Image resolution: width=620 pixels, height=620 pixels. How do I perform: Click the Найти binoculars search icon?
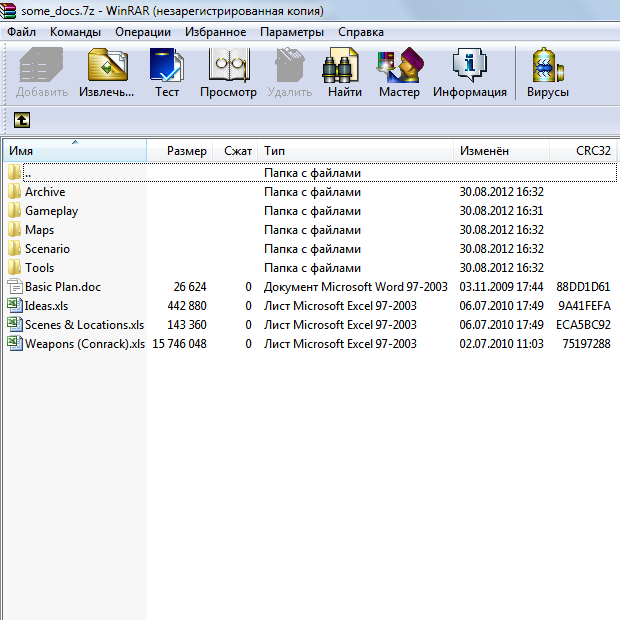pos(340,65)
